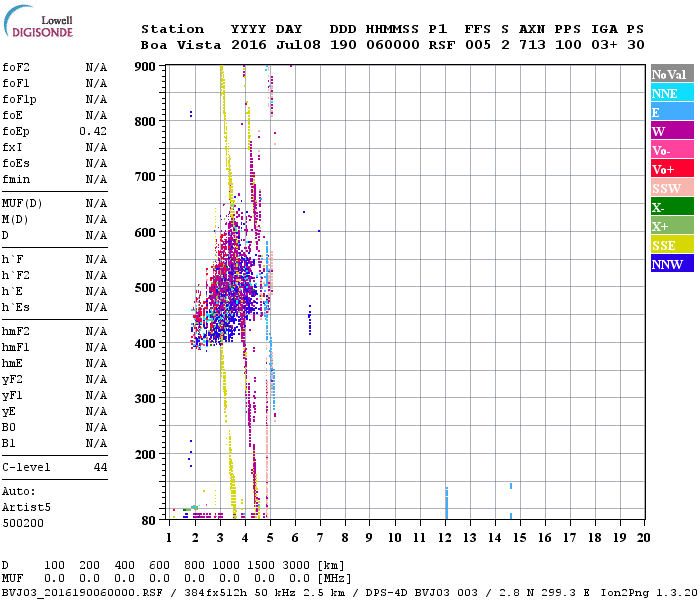The image size is (700, 600).
Task: Select the SSW salmon legend swatch
Action: [x=672, y=188]
